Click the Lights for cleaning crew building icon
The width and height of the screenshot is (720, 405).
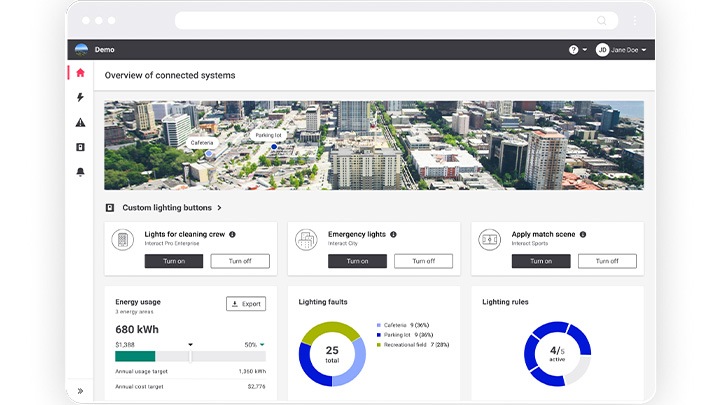tap(123, 240)
